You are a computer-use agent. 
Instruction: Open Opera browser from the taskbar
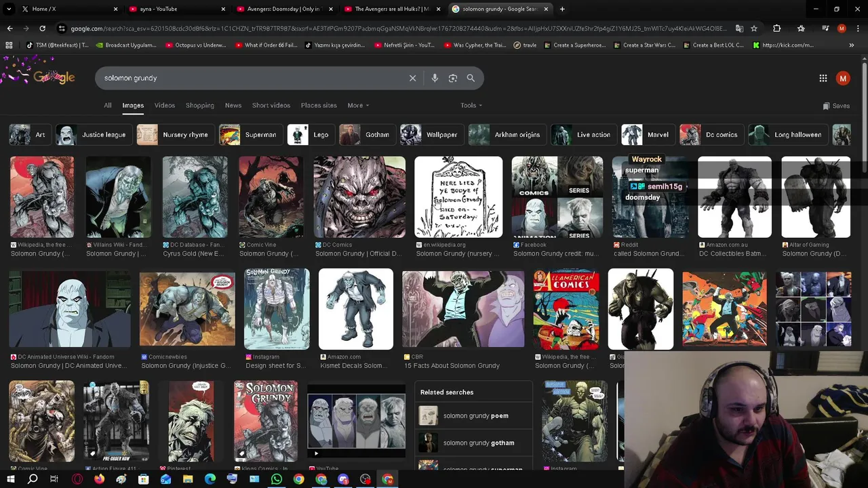coord(77,479)
